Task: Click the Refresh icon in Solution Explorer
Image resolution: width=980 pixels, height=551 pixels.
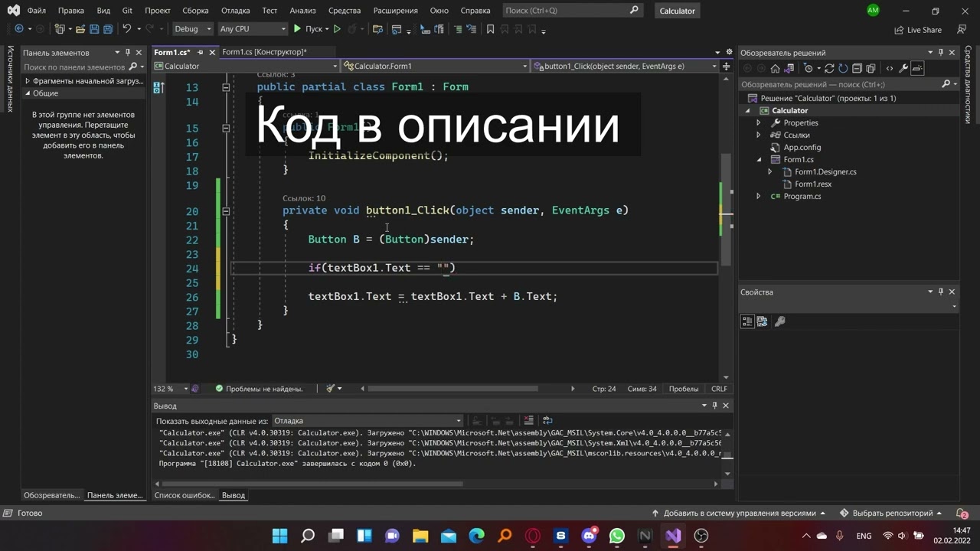Action: coord(843,69)
